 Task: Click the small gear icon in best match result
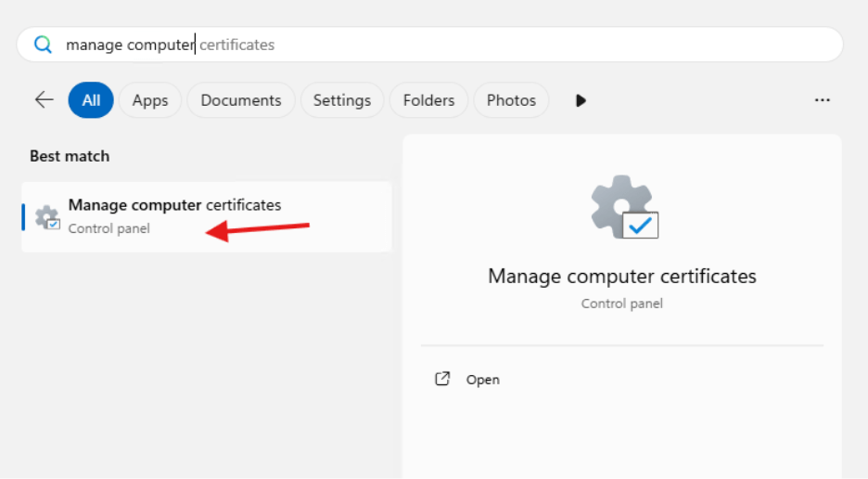(x=46, y=217)
